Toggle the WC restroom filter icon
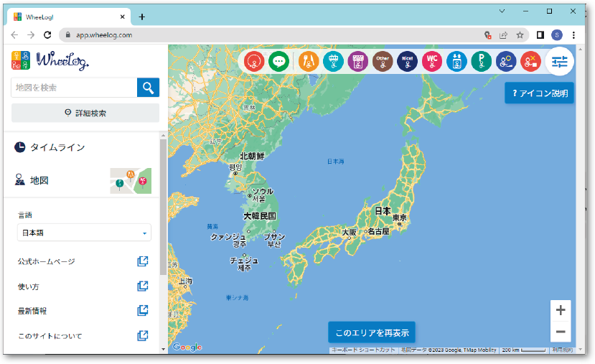 [432, 61]
